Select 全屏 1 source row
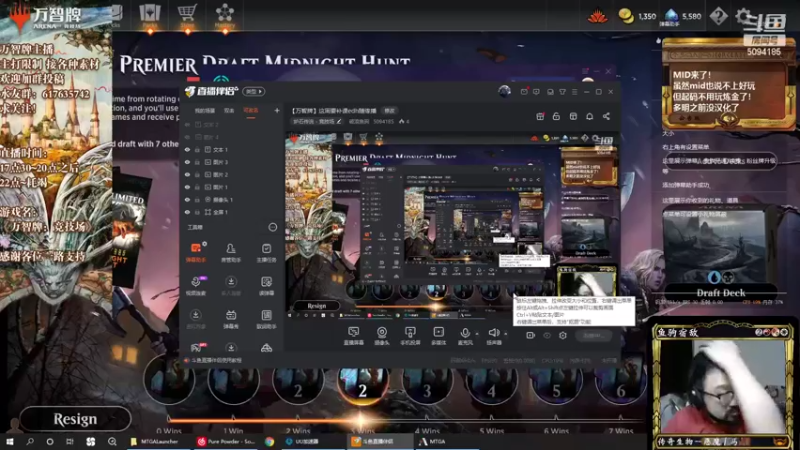The height and width of the screenshot is (450, 800). tap(231, 212)
